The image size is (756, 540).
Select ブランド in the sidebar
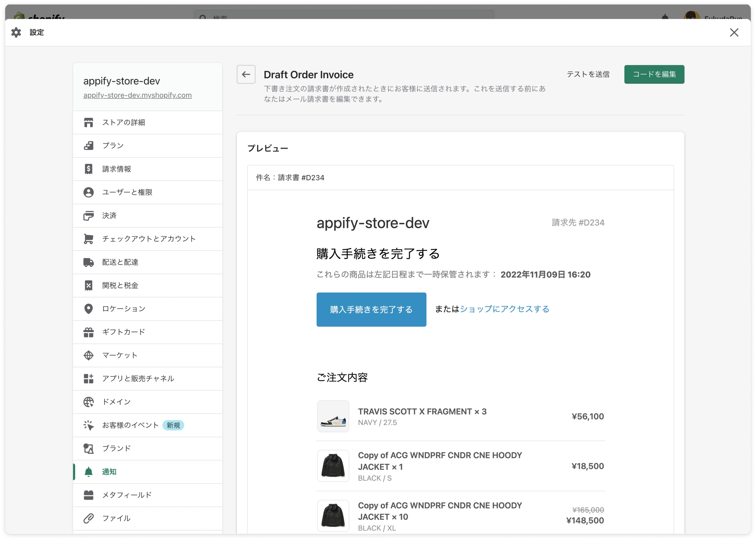point(148,448)
